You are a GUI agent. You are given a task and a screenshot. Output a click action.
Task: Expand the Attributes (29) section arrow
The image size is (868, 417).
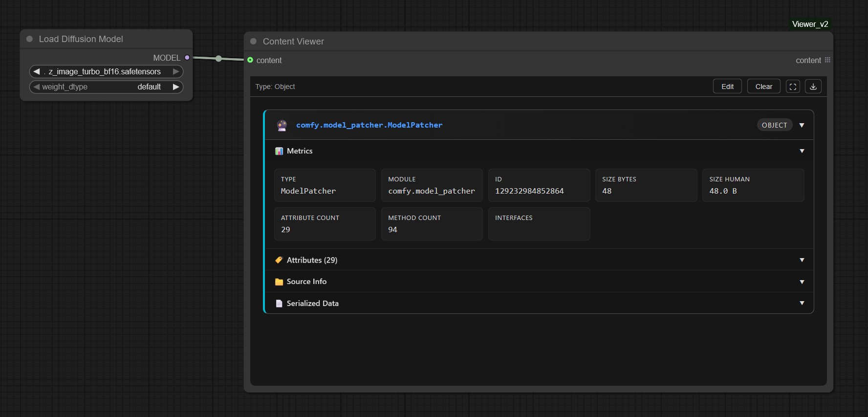tap(802, 260)
